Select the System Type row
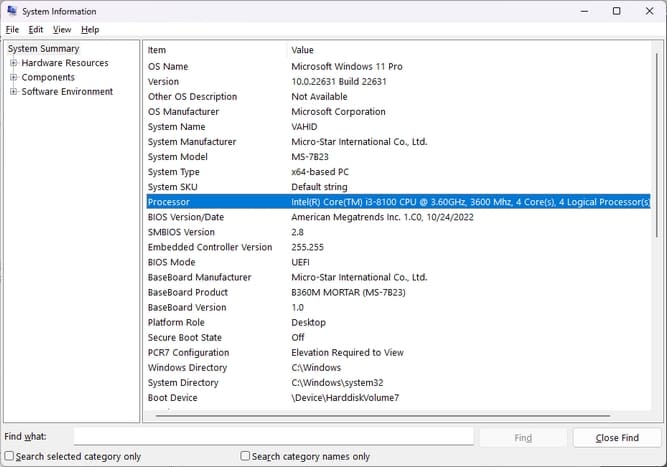 coord(398,172)
